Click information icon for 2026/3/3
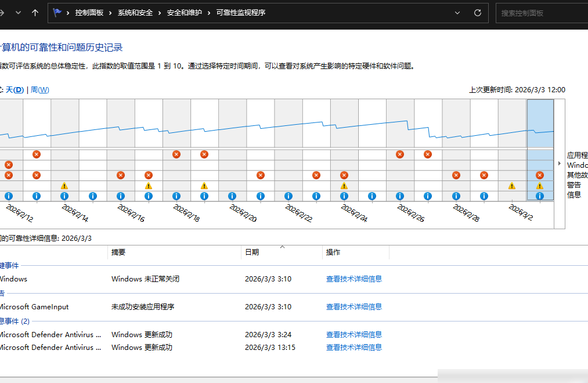Viewport: 588px width, 383px height. click(x=540, y=196)
